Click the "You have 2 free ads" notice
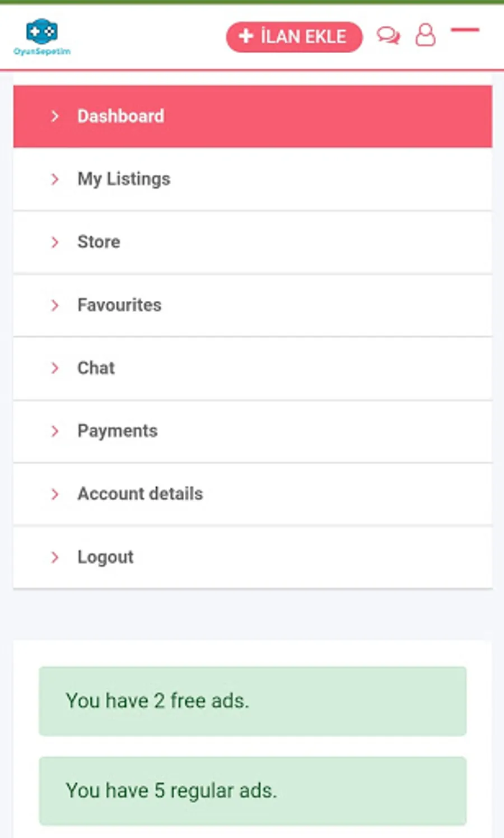The image size is (504, 838). tap(253, 701)
